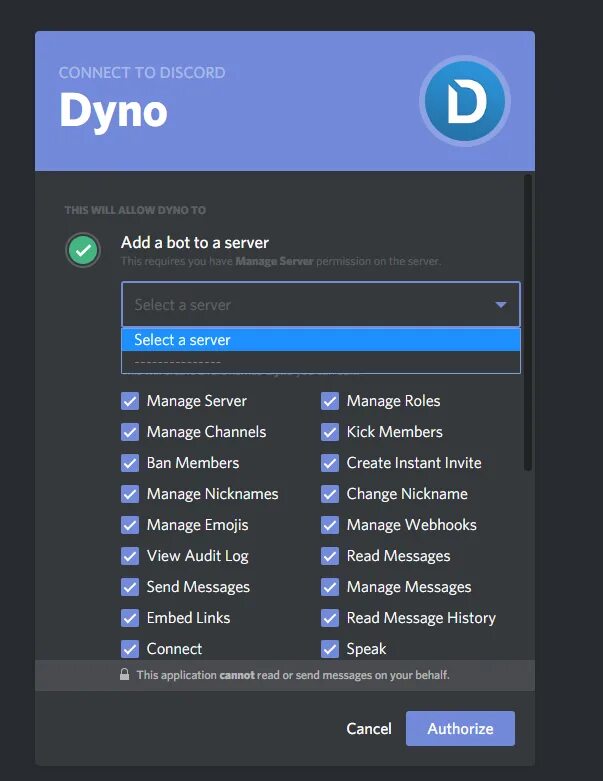Toggle the Manage Nicknames checkbox
603x781 pixels.
pos(130,494)
